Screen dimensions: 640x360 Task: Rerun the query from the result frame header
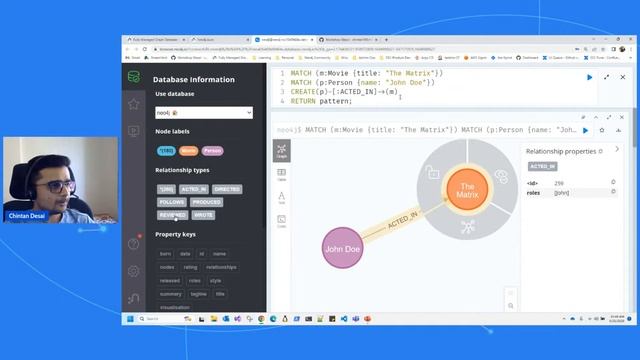(585, 131)
